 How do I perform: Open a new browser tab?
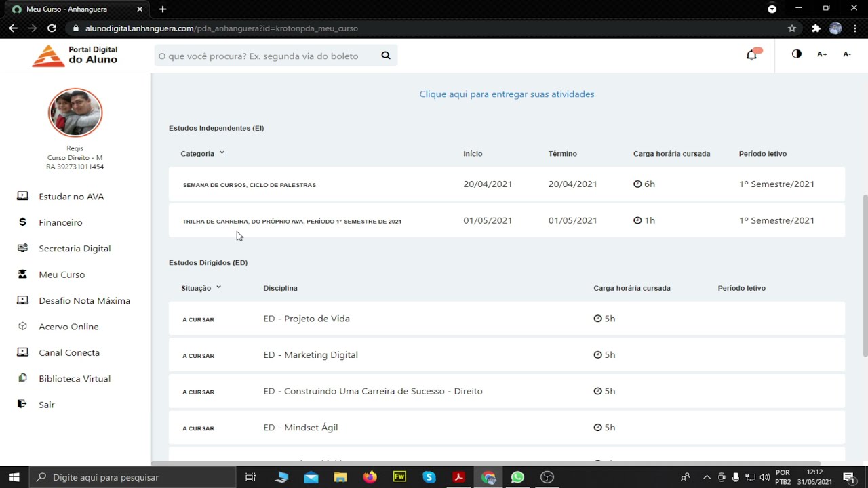click(x=163, y=9)
